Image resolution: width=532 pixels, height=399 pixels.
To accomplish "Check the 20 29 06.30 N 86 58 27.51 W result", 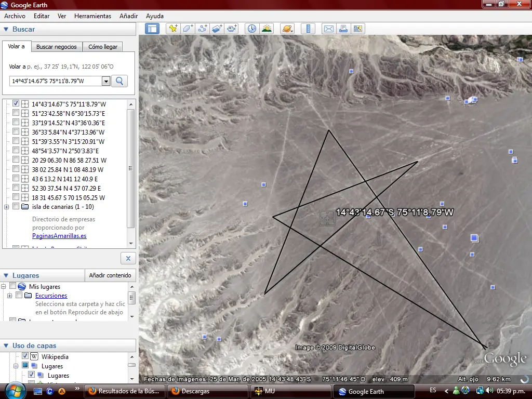I will (16, 159).
